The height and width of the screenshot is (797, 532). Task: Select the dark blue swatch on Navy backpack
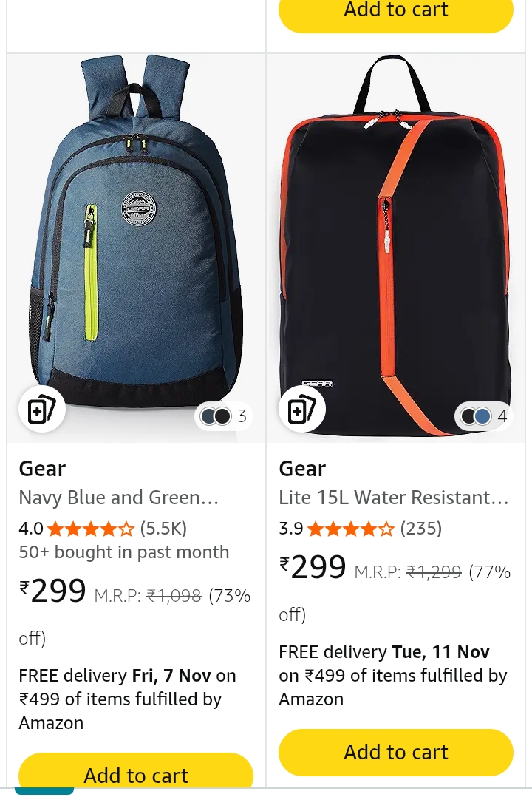[209, 416]
